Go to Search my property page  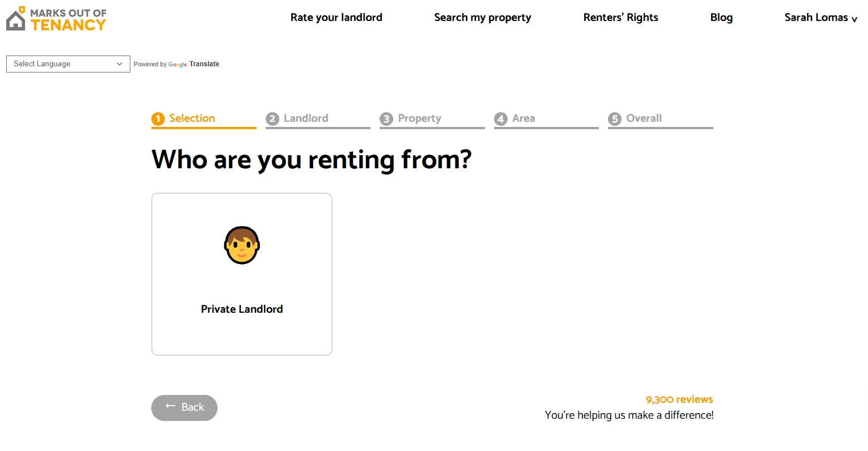(x=482, y=18)
